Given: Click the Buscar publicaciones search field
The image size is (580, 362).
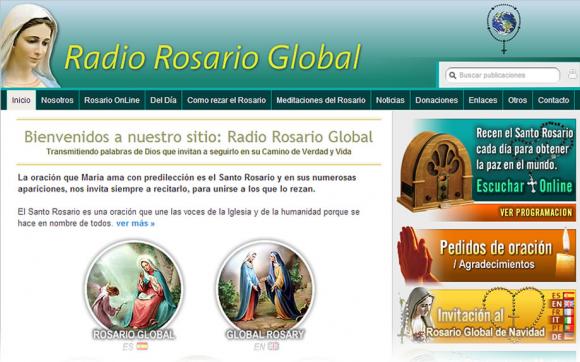Looking at the screenshot, I should (503, 75).
